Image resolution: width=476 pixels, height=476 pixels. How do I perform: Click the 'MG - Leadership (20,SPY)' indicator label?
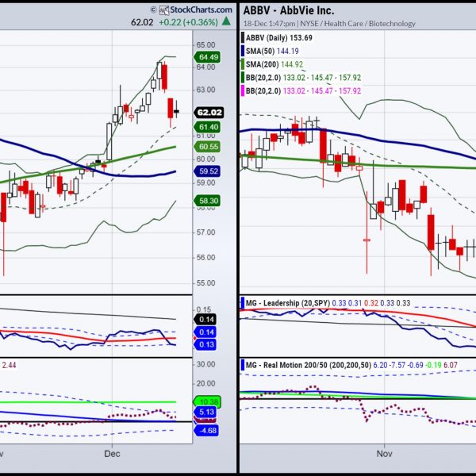click(288, 303)
